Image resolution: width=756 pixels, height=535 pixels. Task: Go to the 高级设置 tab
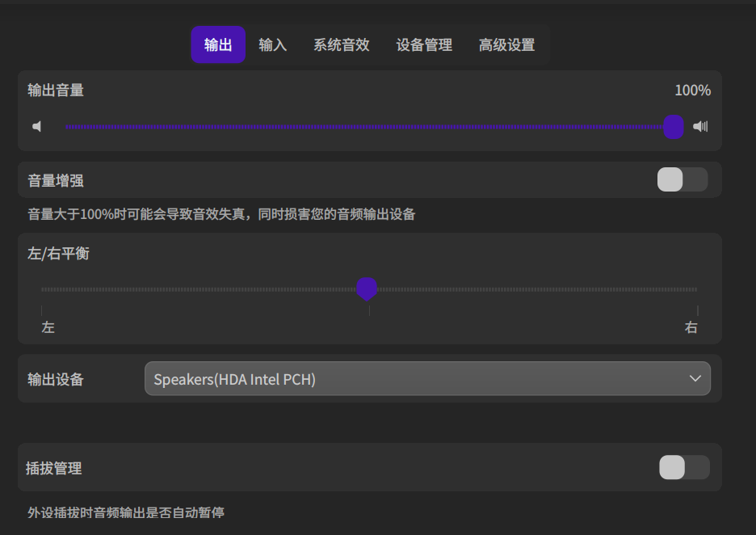pos(506,44)
